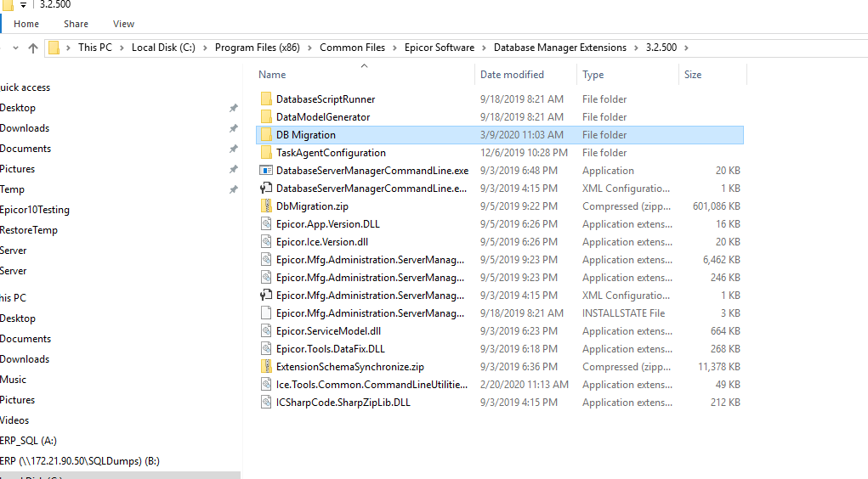Viewport: 868px width, 479px height.
Task: Select RestoreTemp in the navigation pane
Action: (29, 230)
